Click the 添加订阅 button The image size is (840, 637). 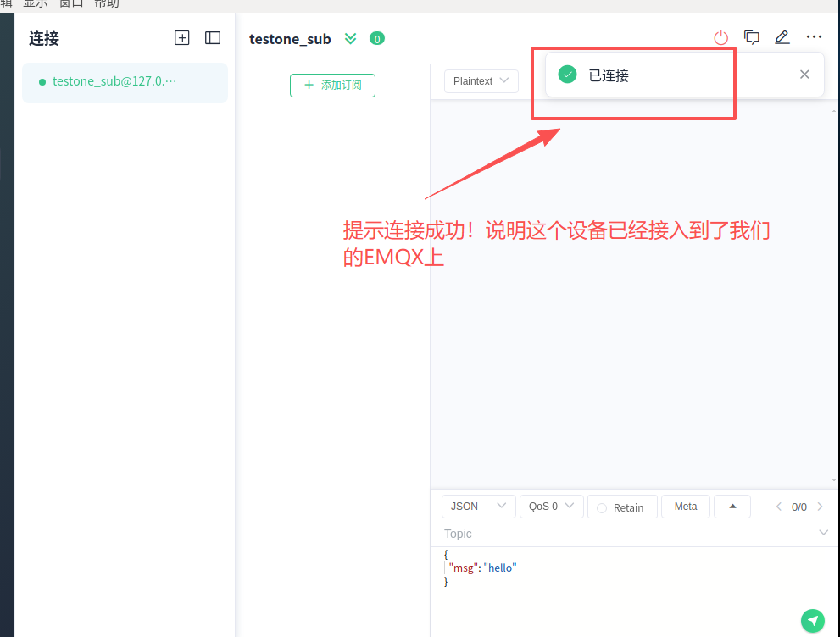click(x=332, y=86)
